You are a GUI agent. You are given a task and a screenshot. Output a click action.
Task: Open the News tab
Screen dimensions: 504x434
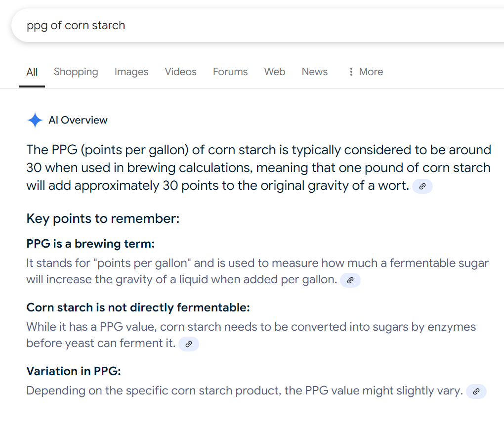tap(314, 72)
